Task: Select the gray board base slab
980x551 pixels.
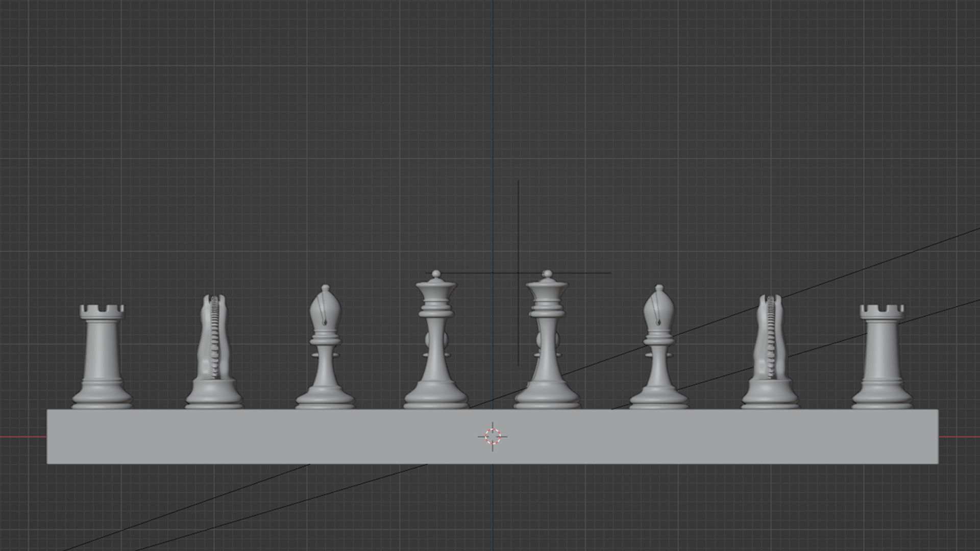Action: [x=493, y=437]
